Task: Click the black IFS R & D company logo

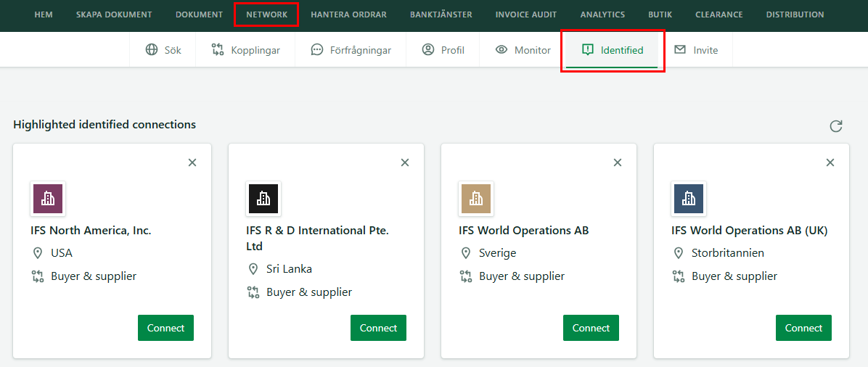Action: pos(263,199)
